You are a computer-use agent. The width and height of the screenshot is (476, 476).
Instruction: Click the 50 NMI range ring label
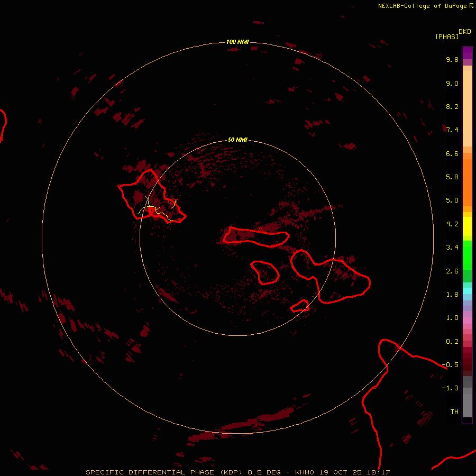(237, 140)
